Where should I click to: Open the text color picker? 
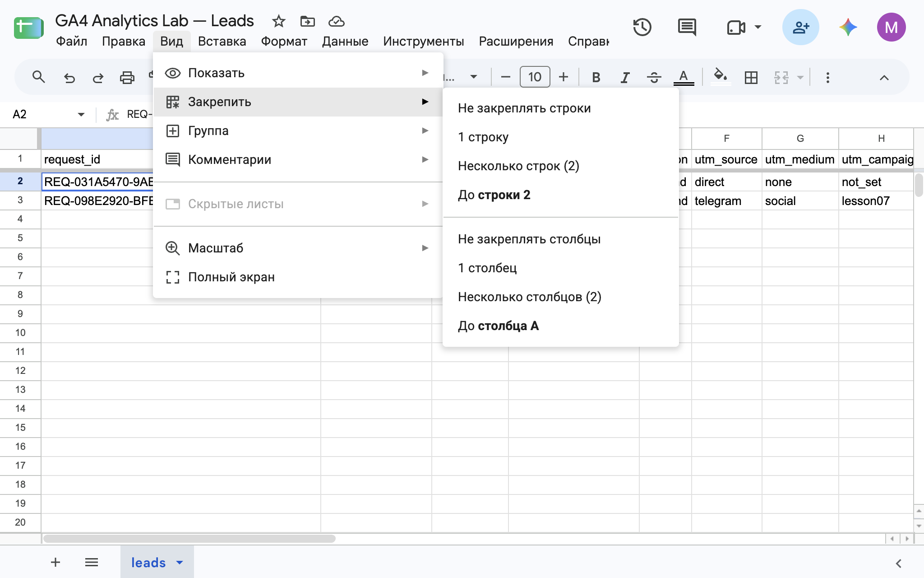684,77
